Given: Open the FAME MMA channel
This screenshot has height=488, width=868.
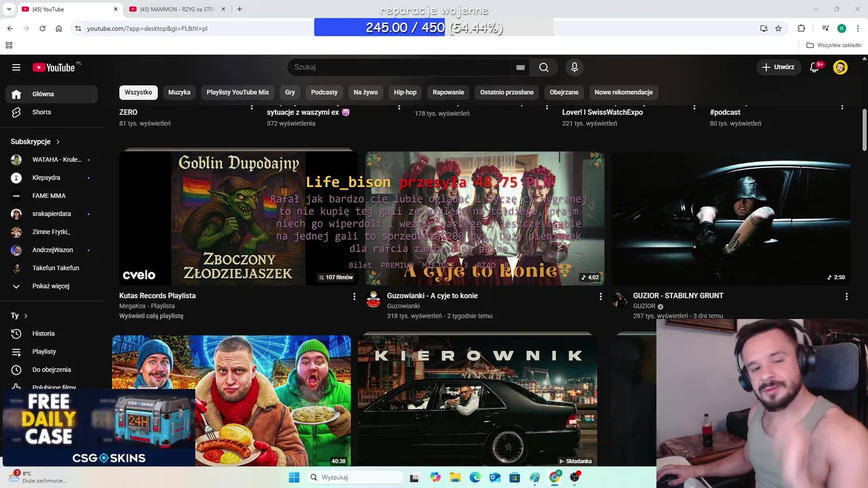Looking at the screenshot, I should (51, 196).
